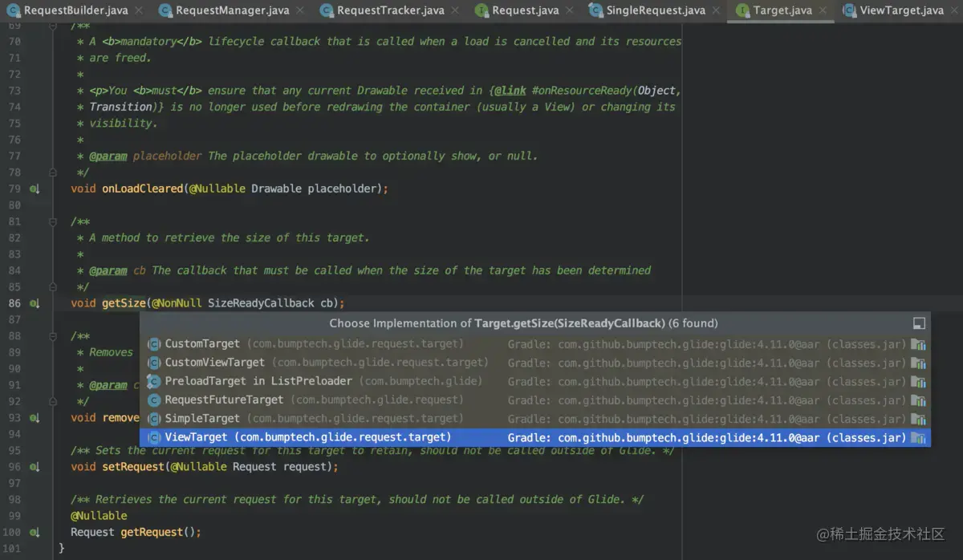Click the interface icon on Target.java tab
963x560 pixels.
click(x=742, y=10)
